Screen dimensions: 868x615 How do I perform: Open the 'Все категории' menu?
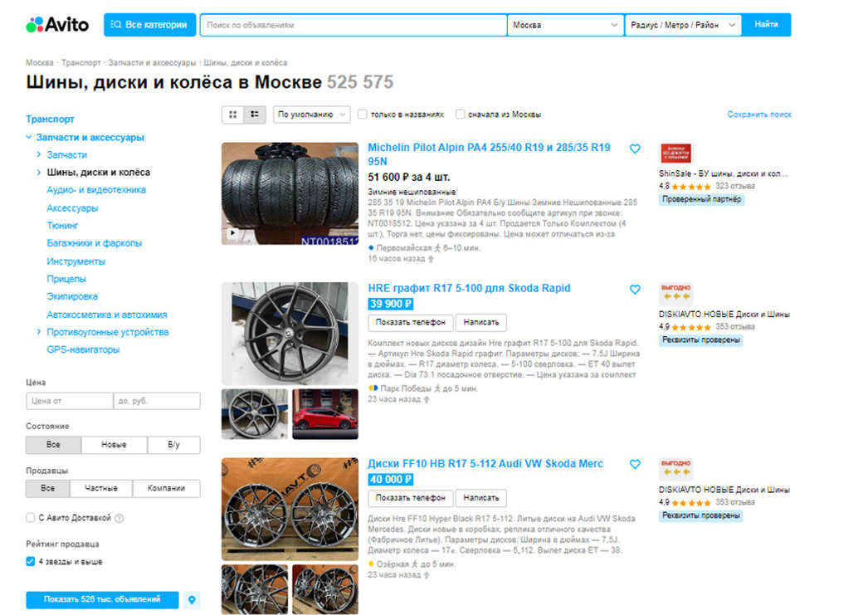[x=150, y=25]
